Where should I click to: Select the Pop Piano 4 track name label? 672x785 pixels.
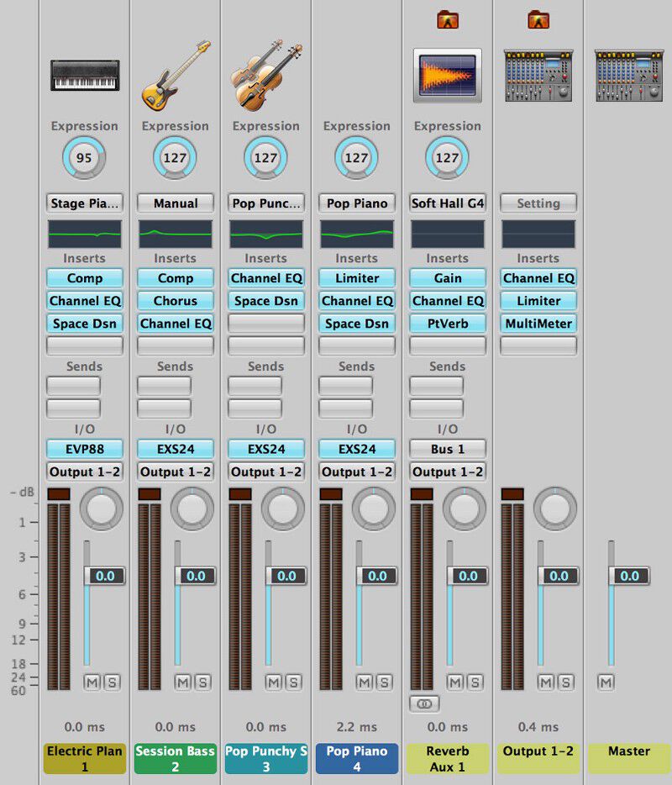tap(357, 758)
